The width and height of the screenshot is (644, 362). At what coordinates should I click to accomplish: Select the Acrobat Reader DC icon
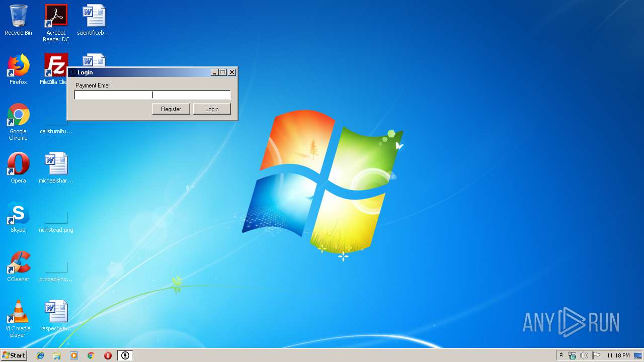(x=56, y=23)
